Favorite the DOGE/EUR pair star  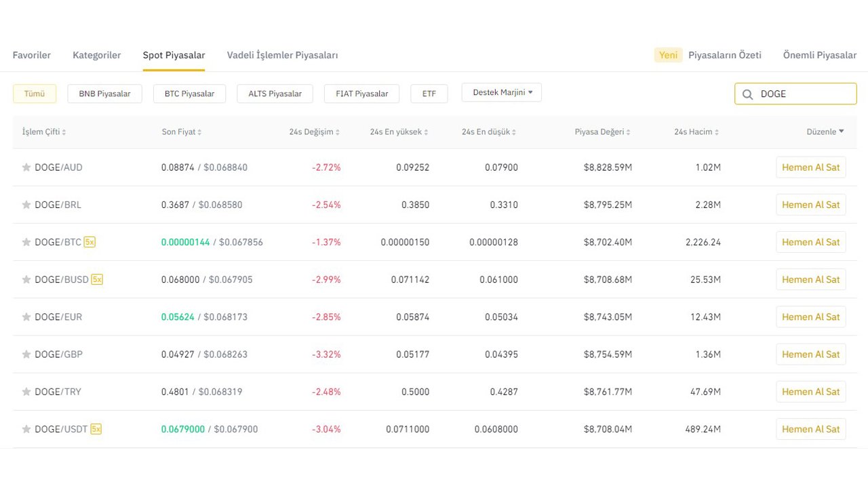(x=26, y=317)
